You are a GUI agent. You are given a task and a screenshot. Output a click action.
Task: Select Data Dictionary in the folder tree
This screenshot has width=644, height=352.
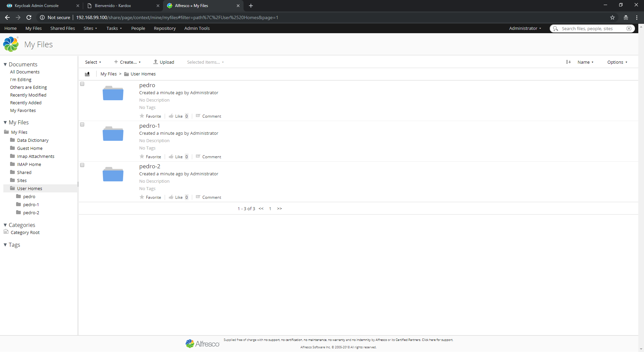pos(33,140)
